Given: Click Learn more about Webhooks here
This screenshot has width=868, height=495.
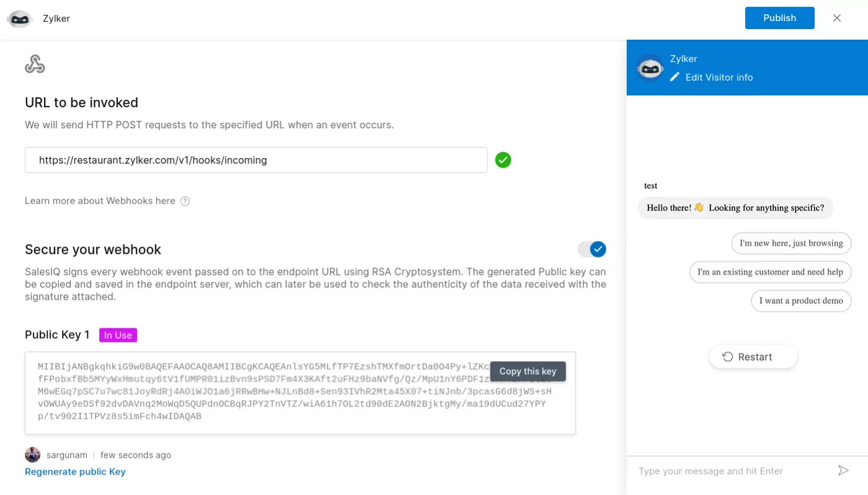Looking at the screenshot, I should [x=100, y=201].
